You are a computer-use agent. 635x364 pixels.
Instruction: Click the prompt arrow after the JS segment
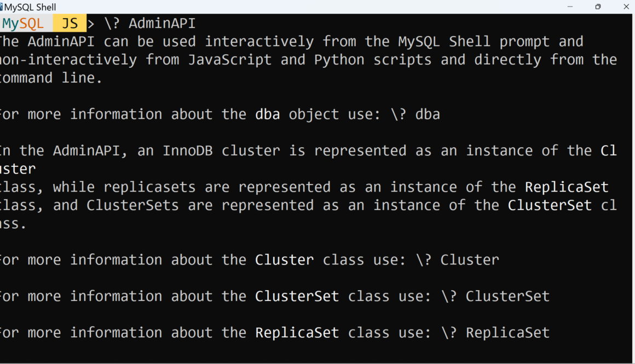coord(91,24)
